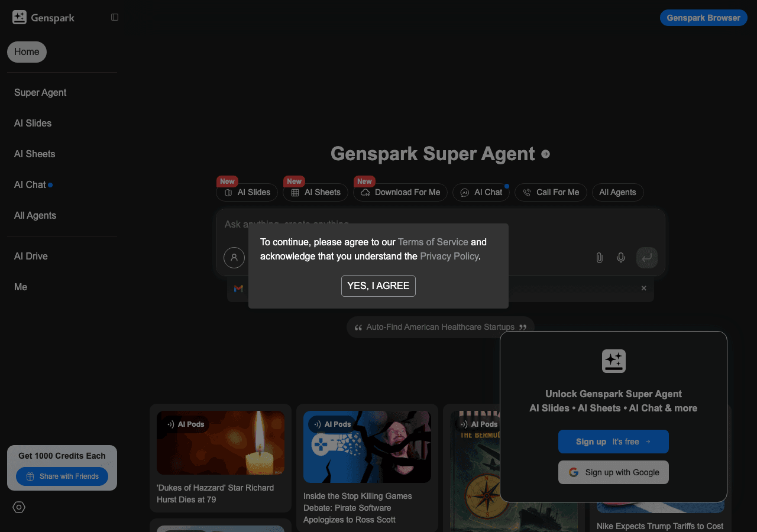Click the YES, I AGREE button
This screenshot has height=532, width=757.
(378, 286)
